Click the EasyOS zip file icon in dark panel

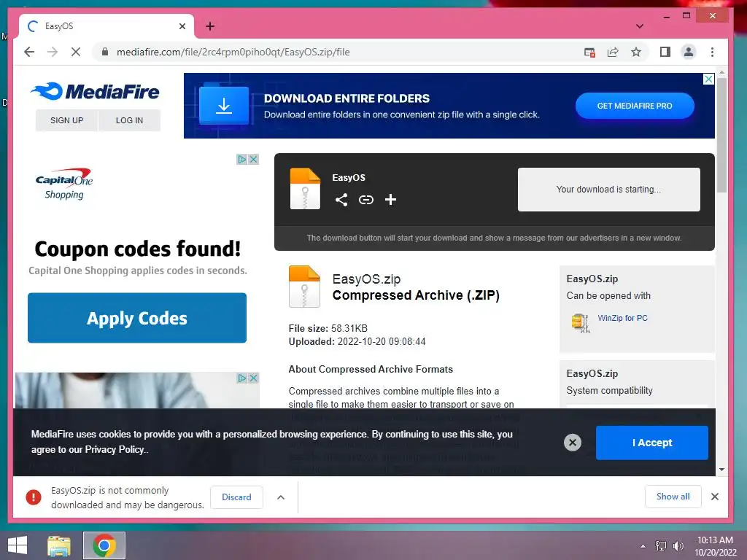(x=306, y=189)
